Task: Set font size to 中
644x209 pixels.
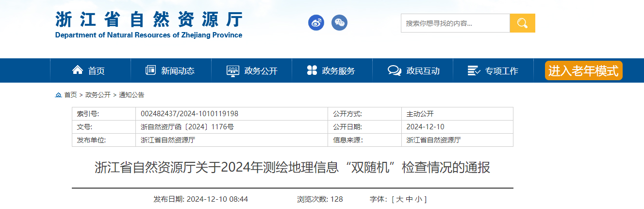Action: pos(409,199)
